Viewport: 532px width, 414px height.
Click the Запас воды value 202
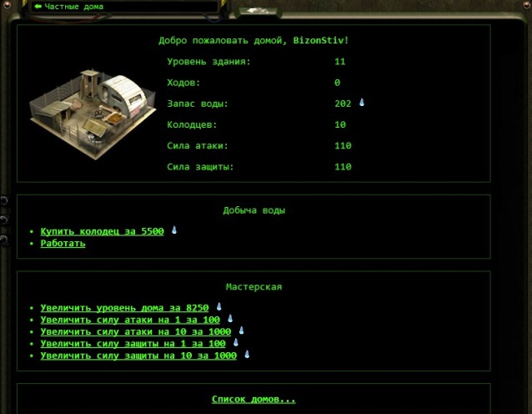click(x=343, y=103)
